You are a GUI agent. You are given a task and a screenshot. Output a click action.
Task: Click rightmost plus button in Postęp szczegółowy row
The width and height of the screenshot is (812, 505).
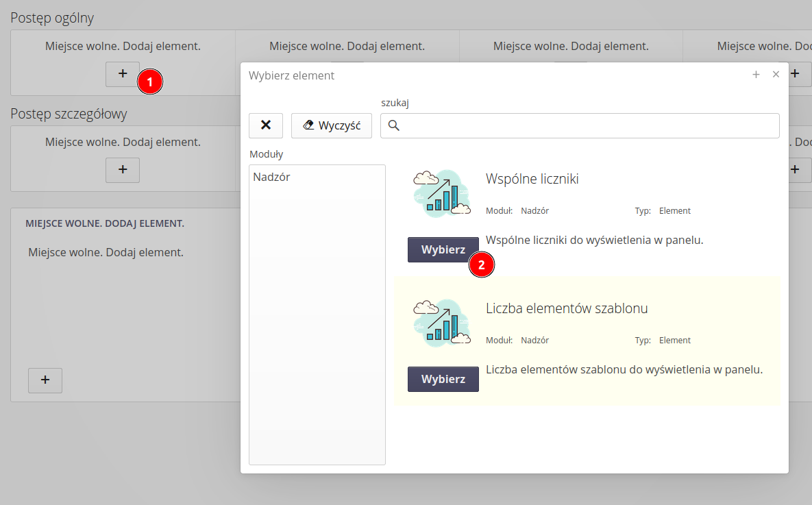point(795,170)
